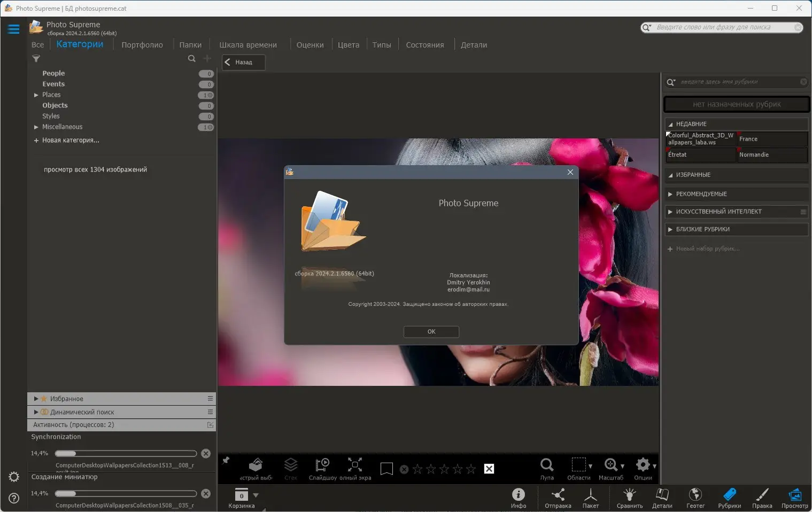Toggle the white reject X box
The height and width of the screenshot is (512, 812).
[x=489, y=469]
